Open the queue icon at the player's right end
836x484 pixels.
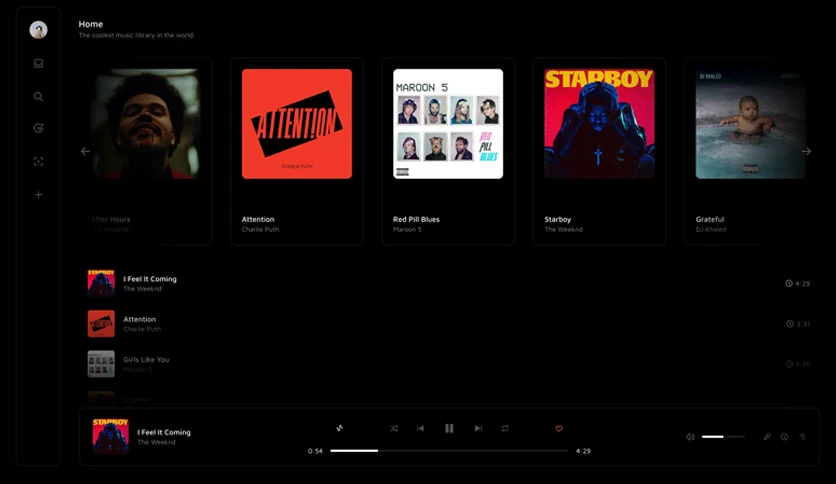pos(802,437)
